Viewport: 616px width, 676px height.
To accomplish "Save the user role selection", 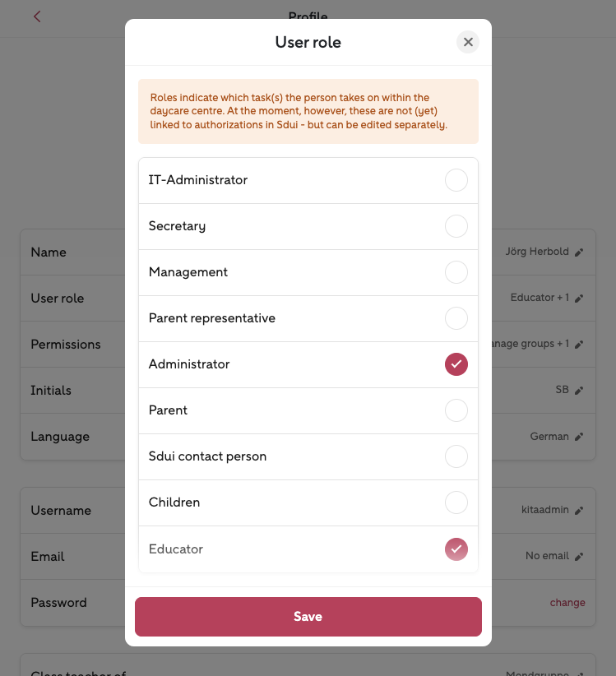I will click(308, 617).
